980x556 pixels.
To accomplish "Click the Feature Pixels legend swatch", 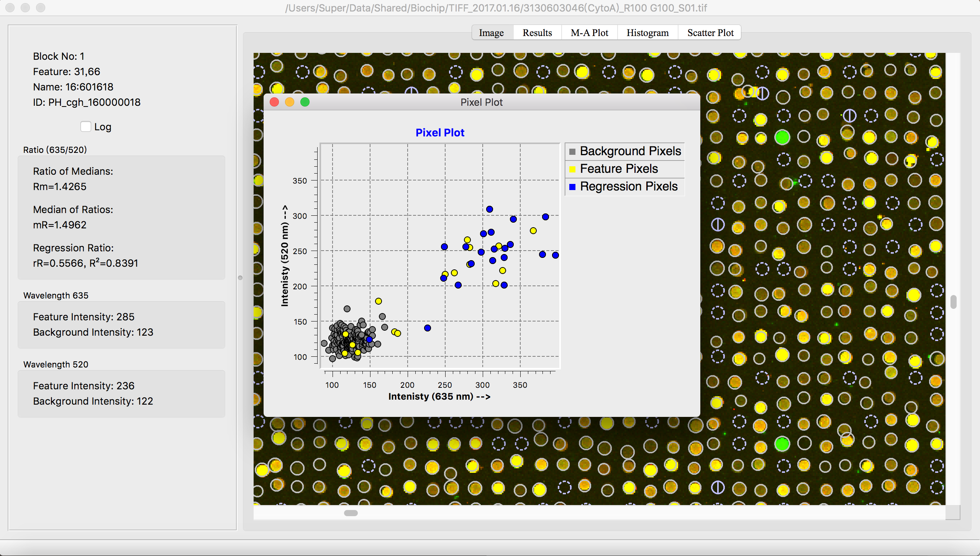I will pos(572,169).
